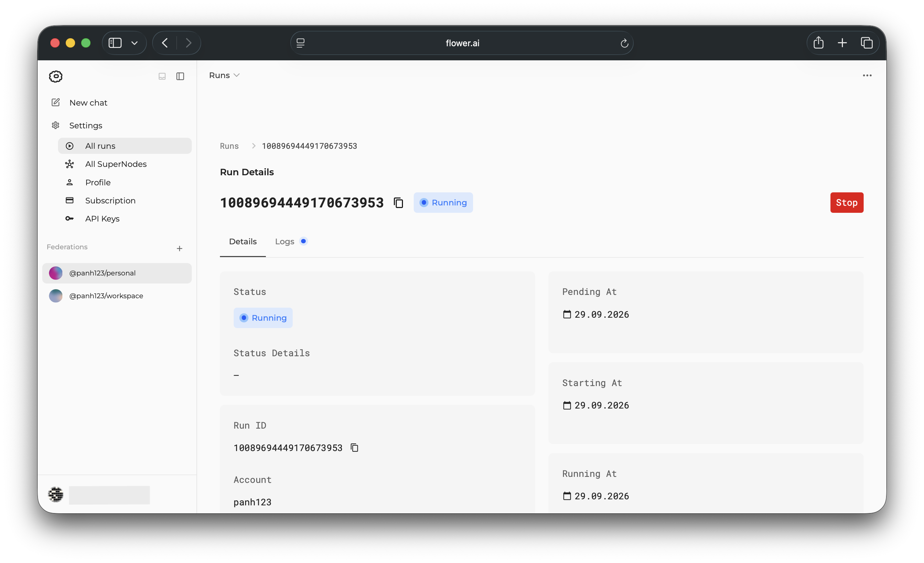Open the API Keys page
Image resolution: width=924 pixels, height=563 pixels.
pos(124,218)
